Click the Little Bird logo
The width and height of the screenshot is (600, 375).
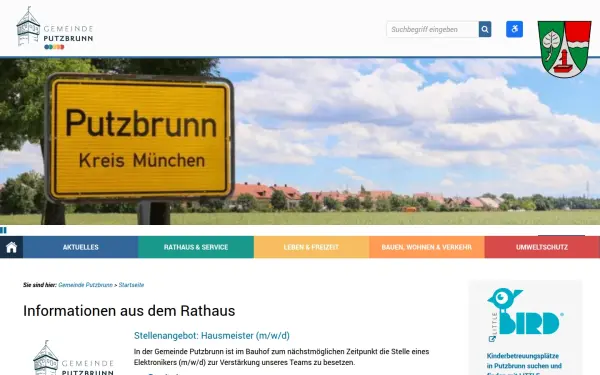pos(525,311)
